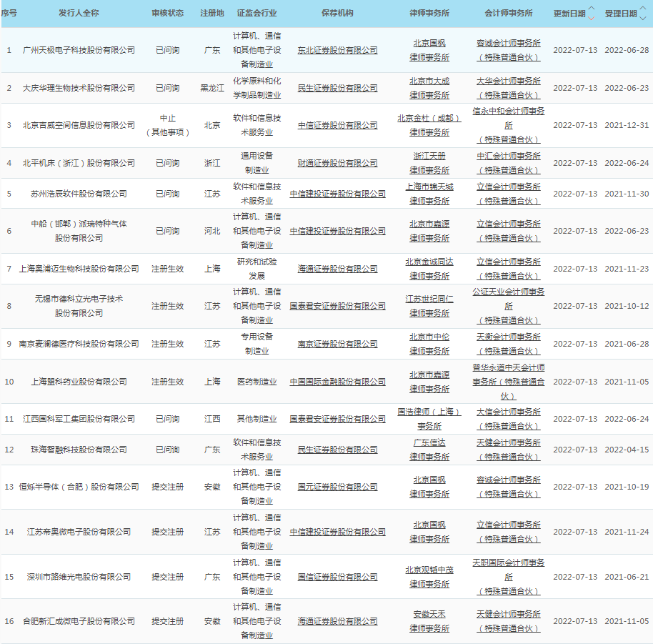Open sponsor link 中国国际金融股份有限公司
The image size is (653, 644).
[x=337, y=382]
